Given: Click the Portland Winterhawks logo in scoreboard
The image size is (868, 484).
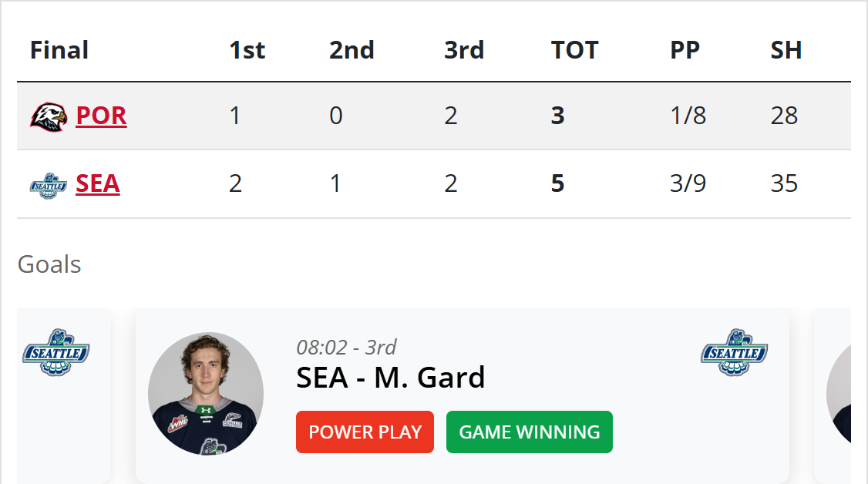Looking at the screenshot, I should click(49, 116).
